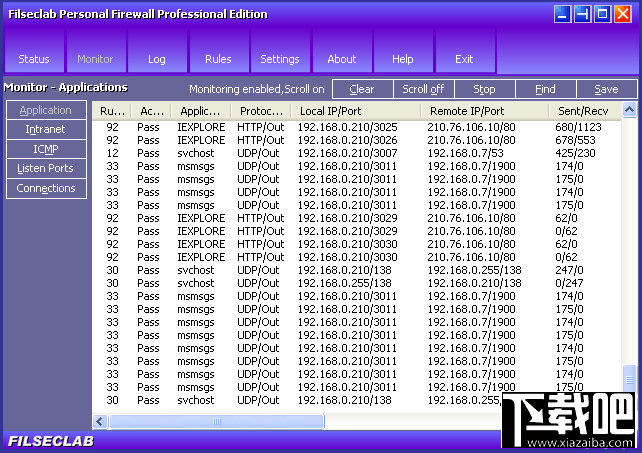The width and height of the screenshot is (642, 453).
Task: Open the Find function
Action: point(545,89)
